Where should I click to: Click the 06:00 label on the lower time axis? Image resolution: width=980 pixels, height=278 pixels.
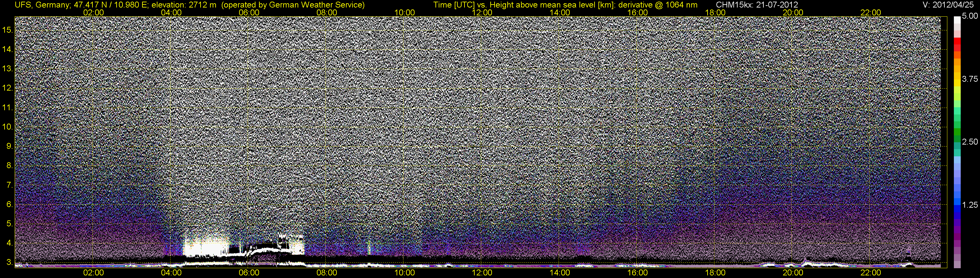tap(249, 273)
